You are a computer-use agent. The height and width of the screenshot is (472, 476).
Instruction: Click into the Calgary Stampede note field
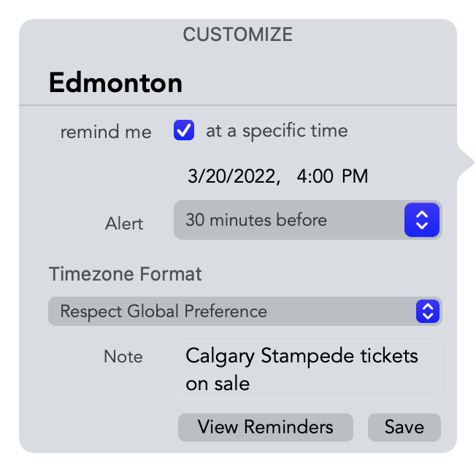coord(308,369)
